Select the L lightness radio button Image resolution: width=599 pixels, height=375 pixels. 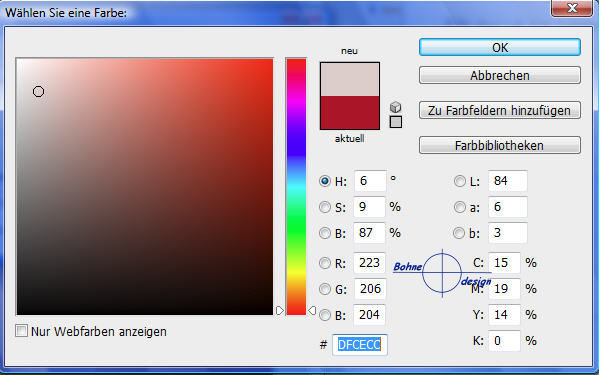[460, 181]
